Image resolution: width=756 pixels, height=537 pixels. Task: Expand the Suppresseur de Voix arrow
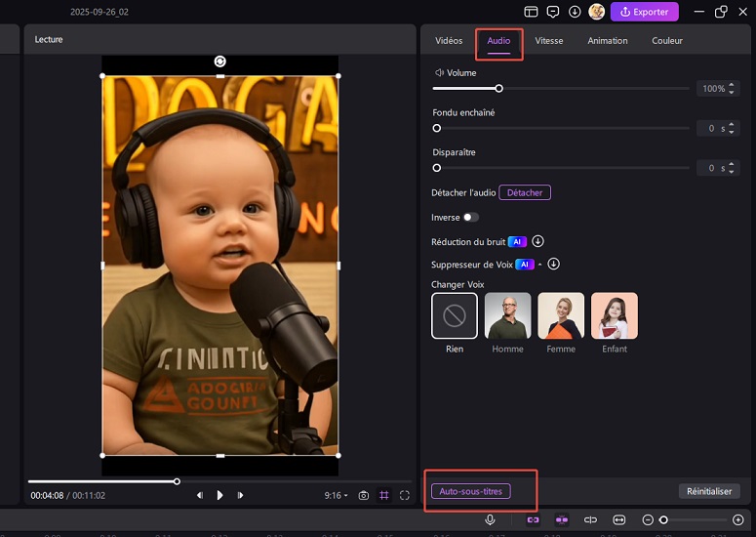pos(540,265)
